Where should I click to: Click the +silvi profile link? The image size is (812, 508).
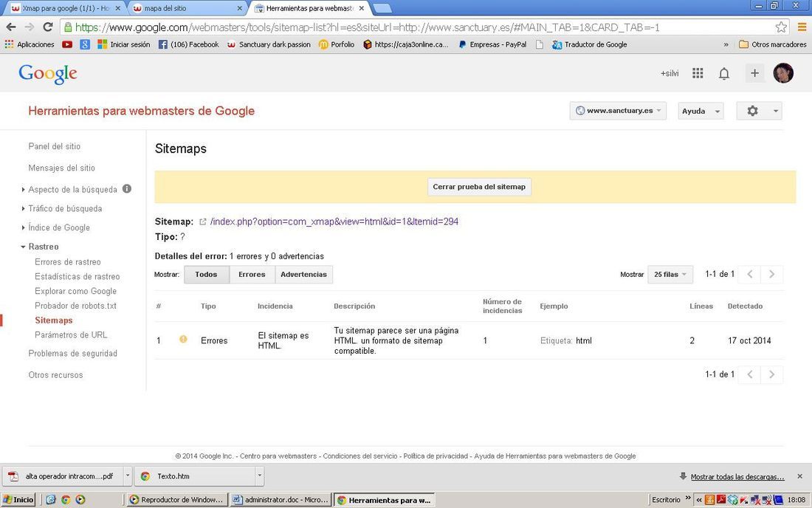(x=669, y=73)
